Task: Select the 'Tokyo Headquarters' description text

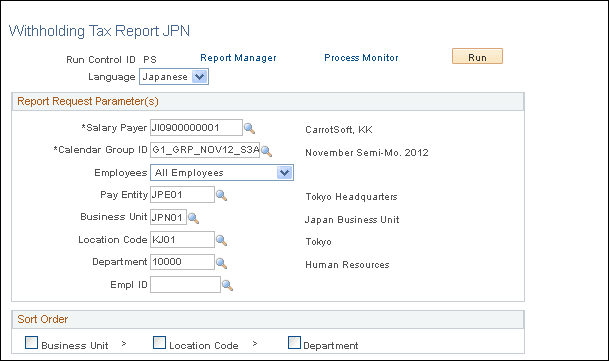Action: click(x=351, y=197)
